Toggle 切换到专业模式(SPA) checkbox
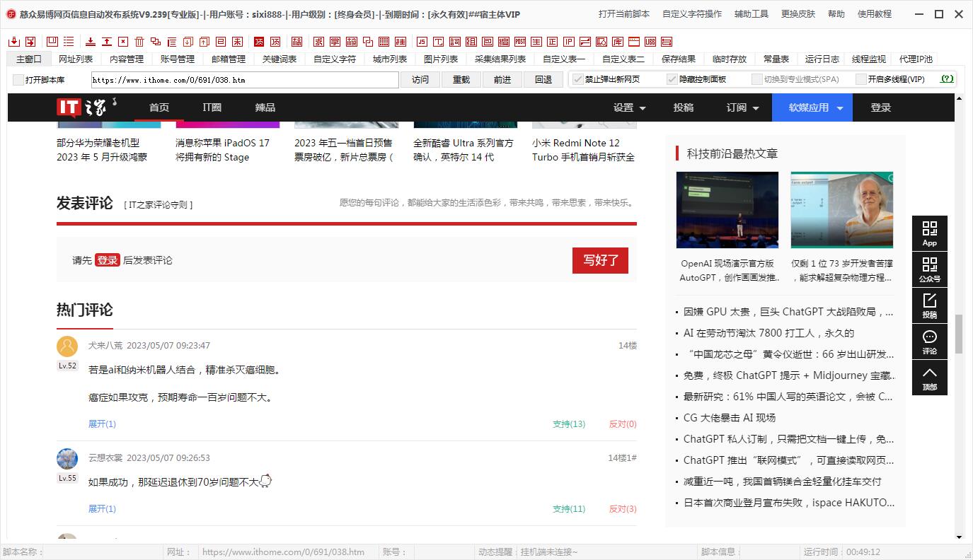973x560 pixels. point(756,79)
